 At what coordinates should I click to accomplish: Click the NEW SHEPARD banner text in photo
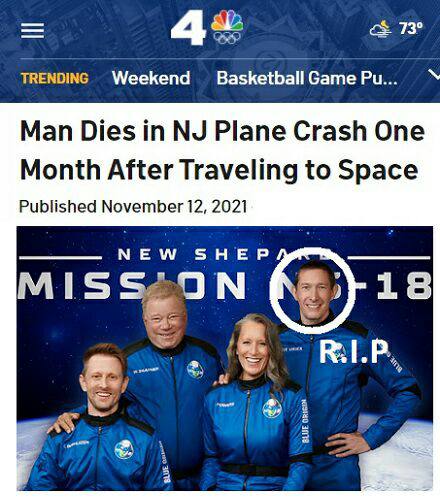(x=220, y=255)
